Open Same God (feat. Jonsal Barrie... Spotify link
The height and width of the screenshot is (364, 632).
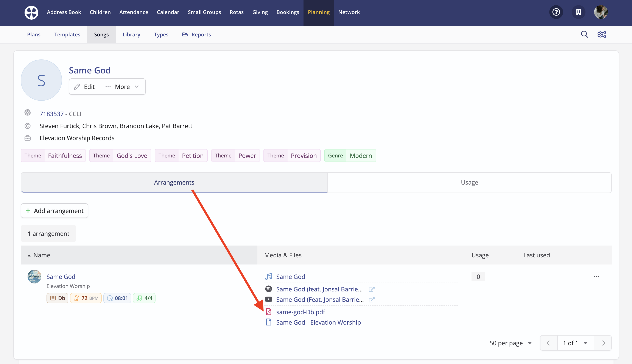coord(319,289)
